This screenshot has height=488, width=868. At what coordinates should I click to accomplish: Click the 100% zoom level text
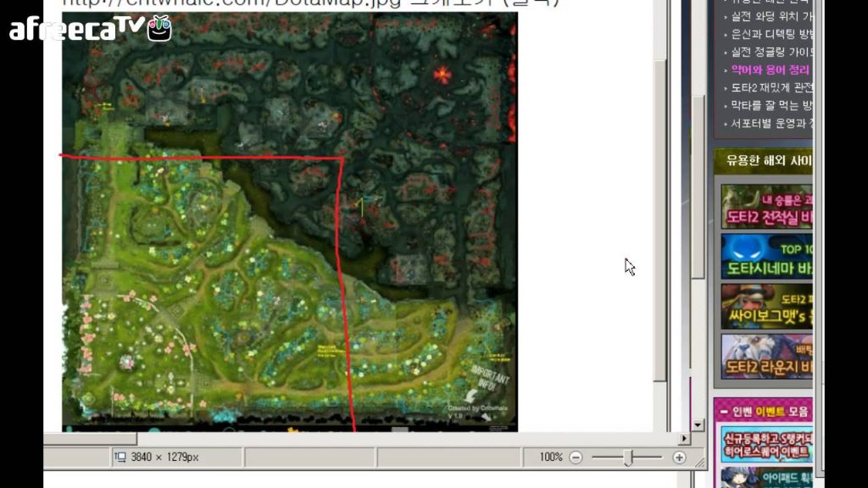(x=551, y=457)
